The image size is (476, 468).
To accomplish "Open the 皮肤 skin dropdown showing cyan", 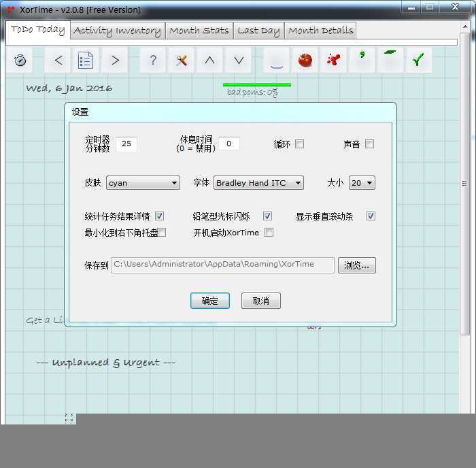I will [143, 183].
